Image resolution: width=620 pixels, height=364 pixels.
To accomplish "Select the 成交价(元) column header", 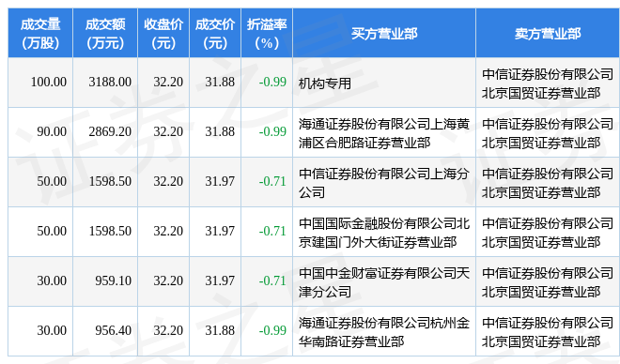I will point(215,33).
